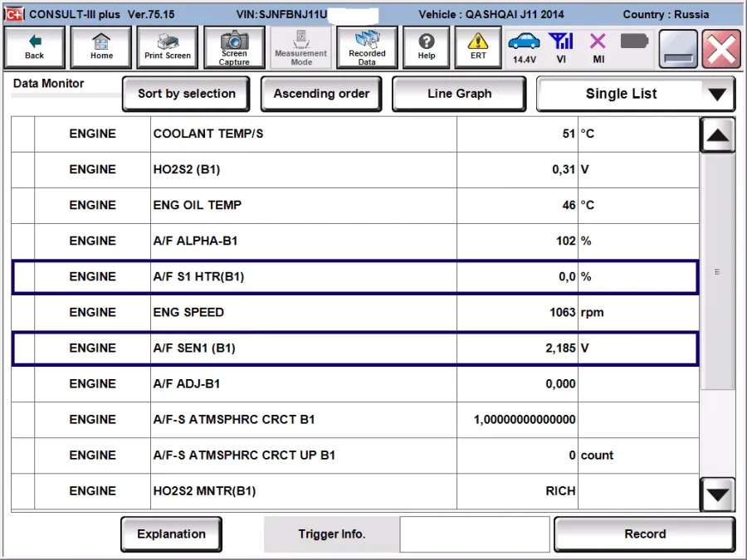
Task: Tick the selection cell for ENG SPEED row
Action: [23, 313]
